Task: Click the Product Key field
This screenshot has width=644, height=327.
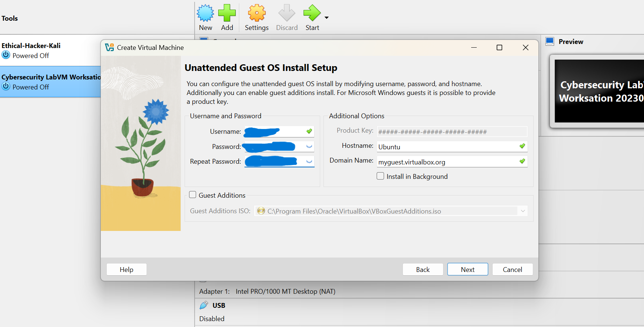Action: (x=452, y=131)
